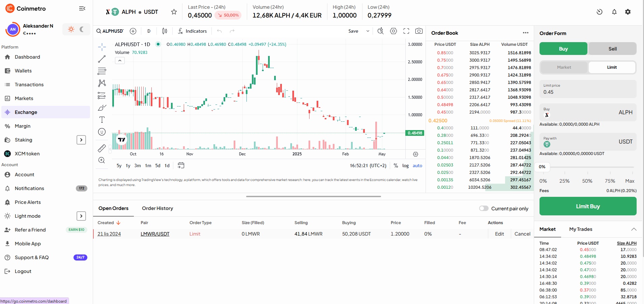Focus the Buy ALPH amount field
Viewport: 644px width, 304px height.
(x=588, y=112)
